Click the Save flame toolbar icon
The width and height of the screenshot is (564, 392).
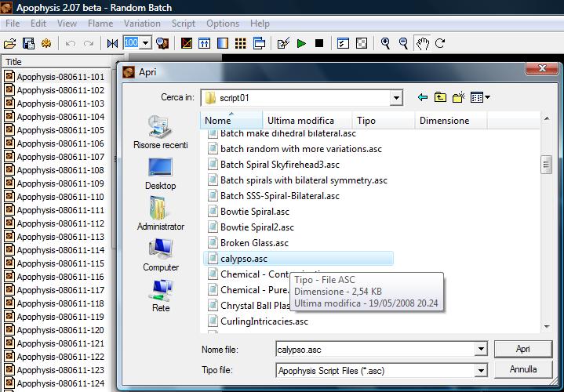point(28,44)
